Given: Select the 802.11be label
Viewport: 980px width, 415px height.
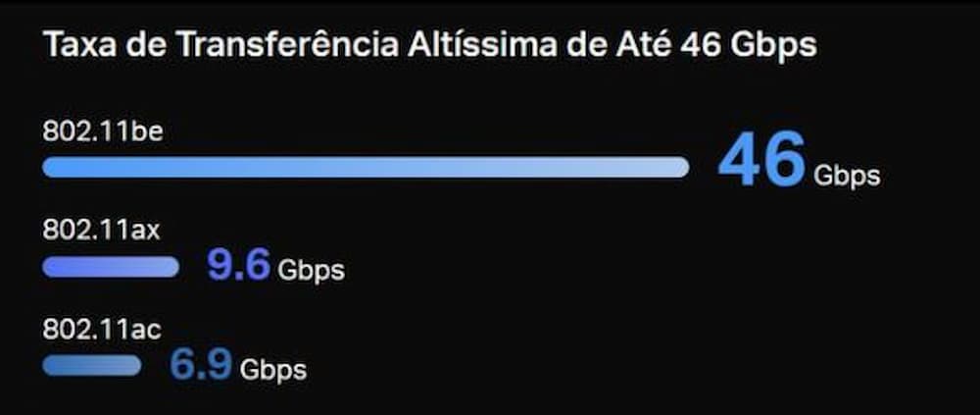Looking at the screenshot, I should (x=103, y=131).
